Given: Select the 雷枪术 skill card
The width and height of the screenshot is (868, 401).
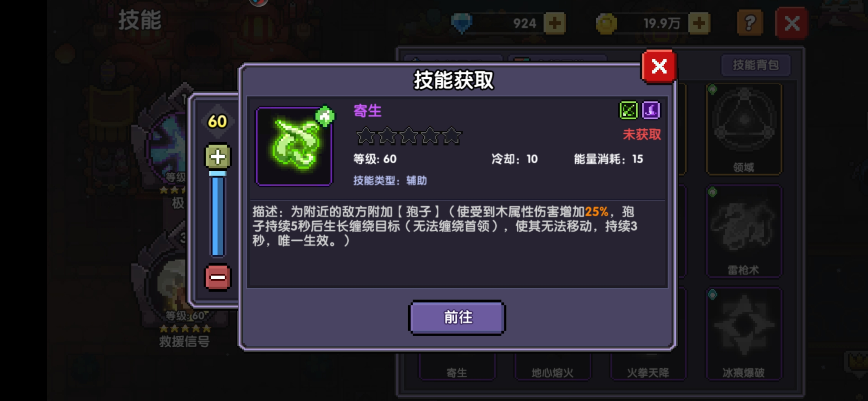Looking at the screenshot, I should [744, 231].
